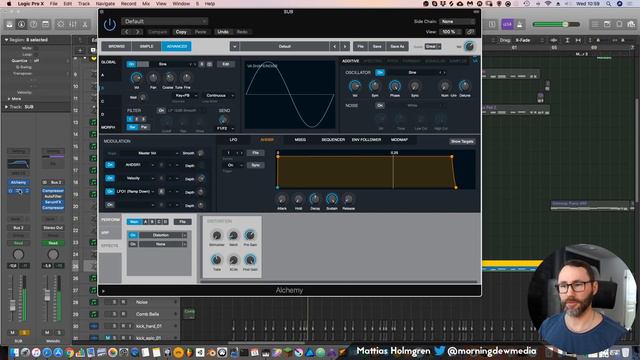Screen dimensions: 640x360
Task: Adjust the Distortion Post Gain knob
Action: [250, 260]
